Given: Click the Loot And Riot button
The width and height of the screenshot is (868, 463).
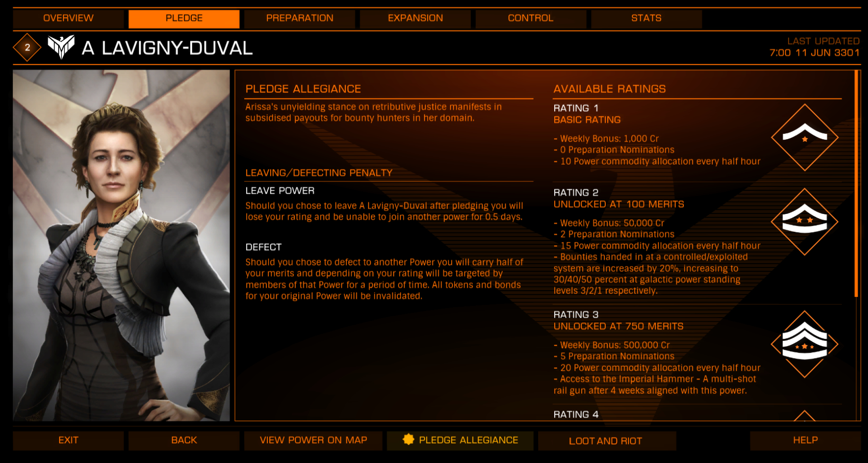Looking at the screenshot, I should coord(606,441).
